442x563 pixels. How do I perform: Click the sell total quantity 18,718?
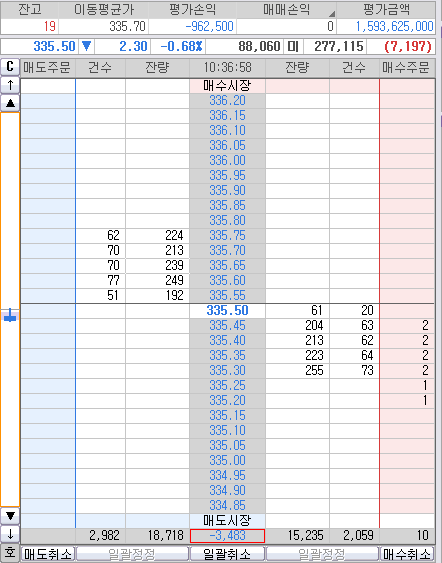coord(166,536)
